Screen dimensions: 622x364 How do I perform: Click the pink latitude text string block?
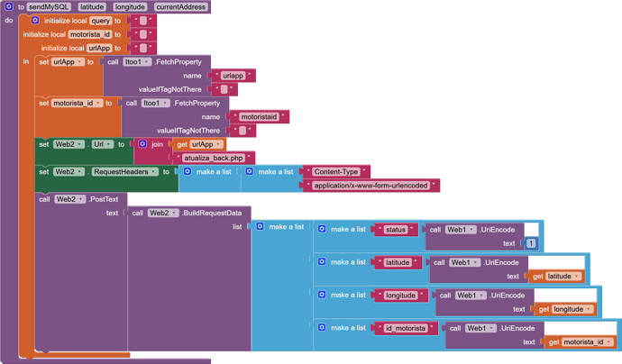398,262
